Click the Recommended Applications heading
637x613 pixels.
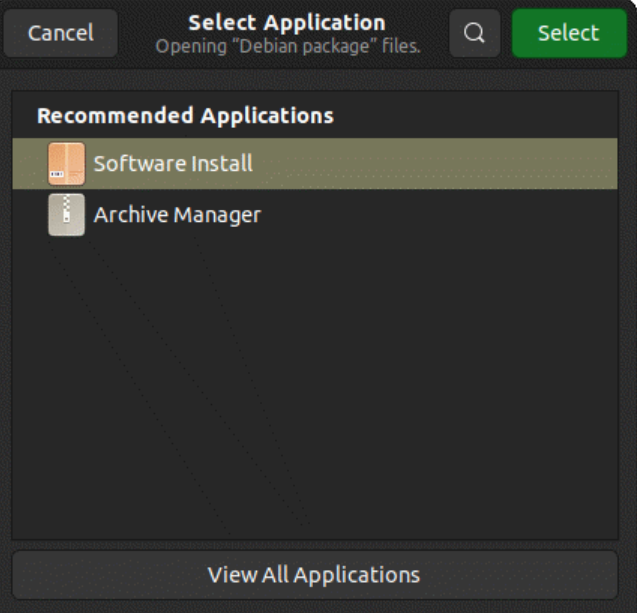[185, 115]
